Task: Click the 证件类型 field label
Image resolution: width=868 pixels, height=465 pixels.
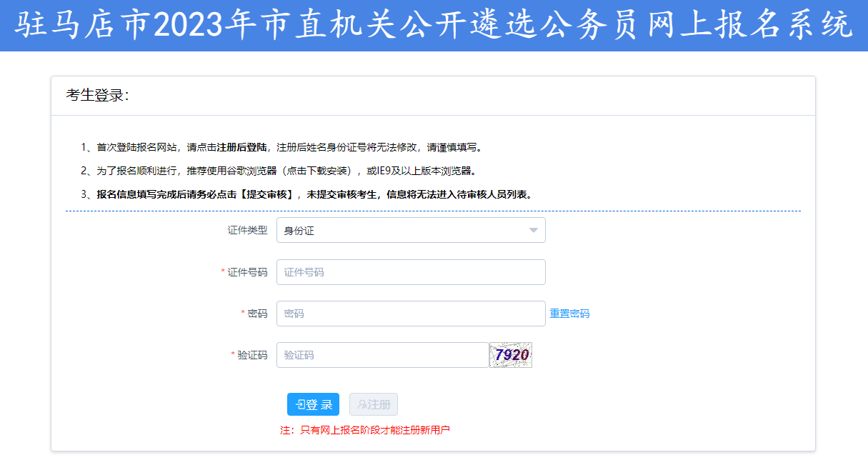Action: coord(247,231)
